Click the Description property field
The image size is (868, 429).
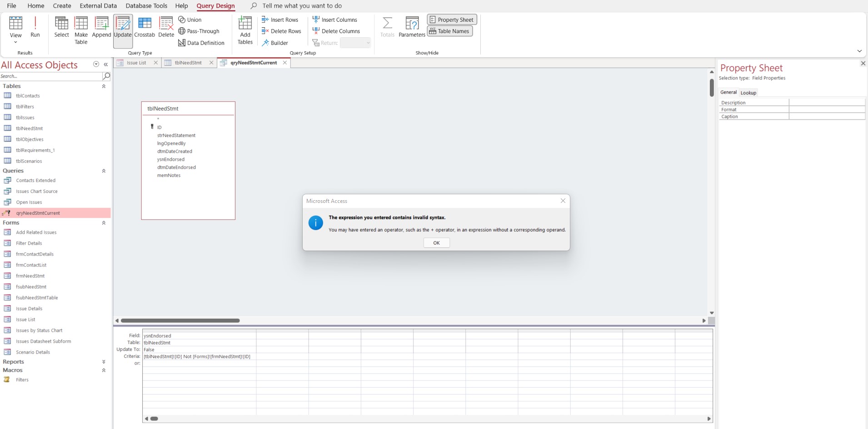tap(827, 103)
